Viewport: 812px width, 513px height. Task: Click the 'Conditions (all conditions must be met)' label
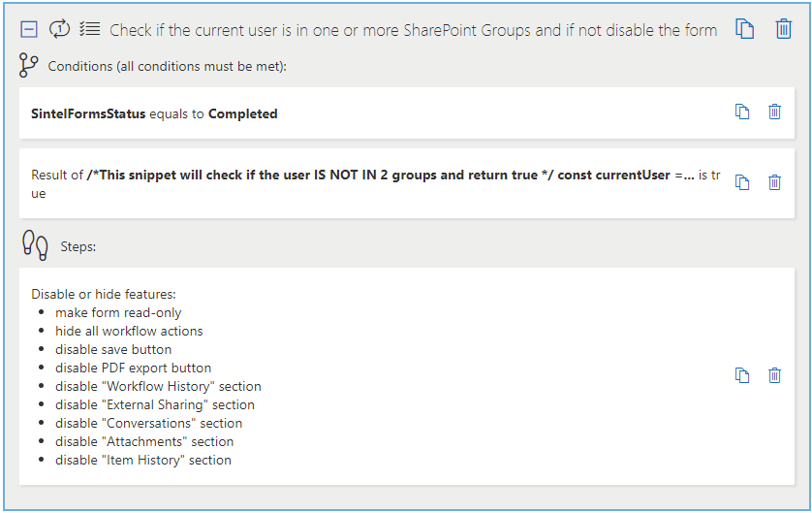pyautogui.click(x=167, y=67)
